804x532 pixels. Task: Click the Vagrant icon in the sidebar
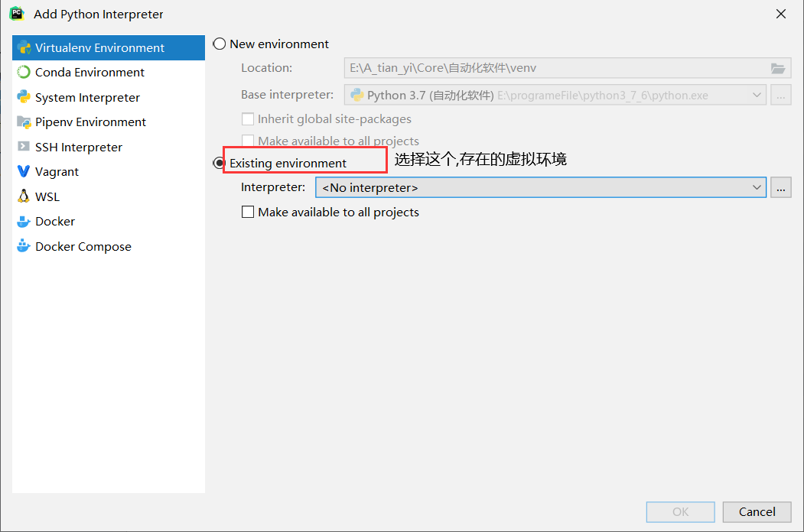pyautogui.click(x=21, y=171)
